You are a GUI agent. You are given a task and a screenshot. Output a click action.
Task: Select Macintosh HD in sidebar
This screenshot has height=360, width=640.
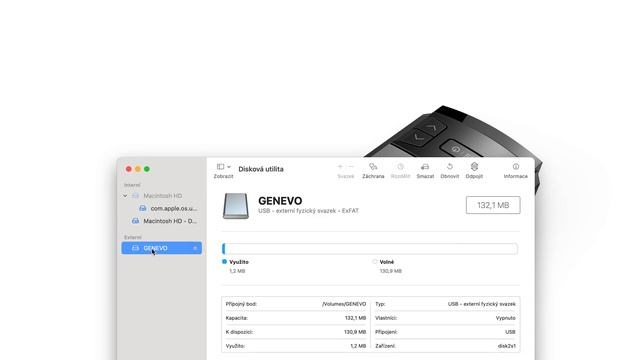(162, 196)
